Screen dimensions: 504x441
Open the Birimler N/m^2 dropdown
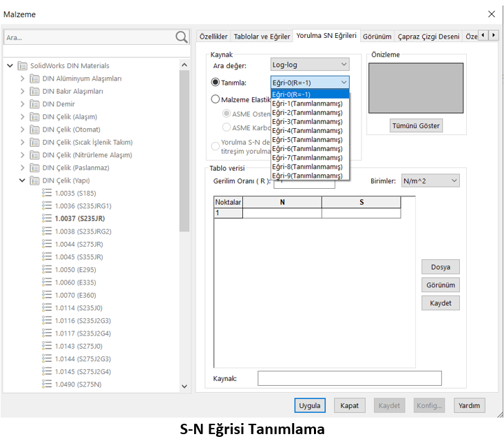click(430, 181)
